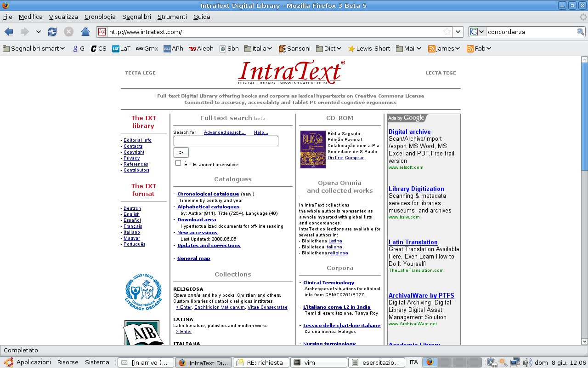Open the Visualizza menu
The width and height of the screenshot is (588, 368).
[63, 17]
